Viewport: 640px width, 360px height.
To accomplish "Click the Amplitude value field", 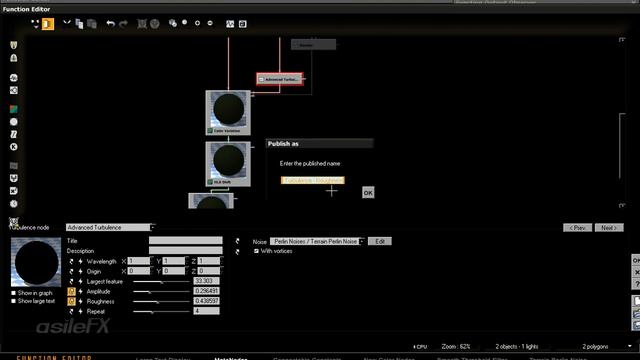I will coord(206,291).
